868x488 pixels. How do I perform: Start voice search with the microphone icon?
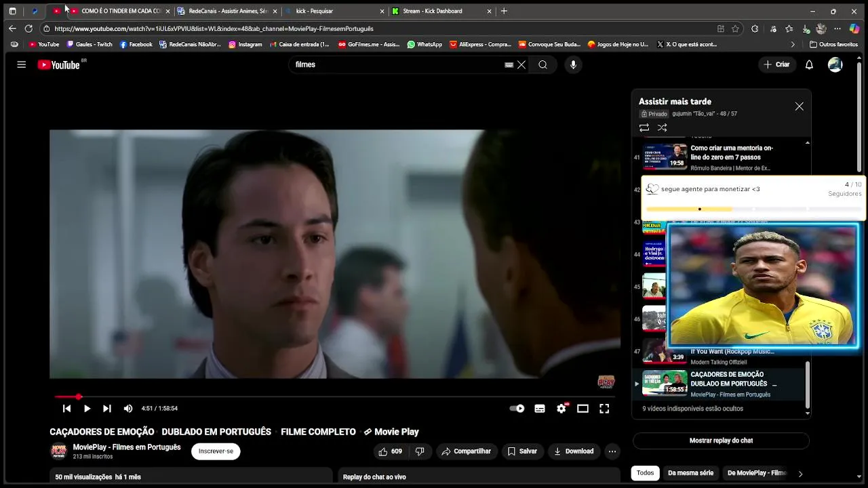pyautogui.click(x=573, y=64)
